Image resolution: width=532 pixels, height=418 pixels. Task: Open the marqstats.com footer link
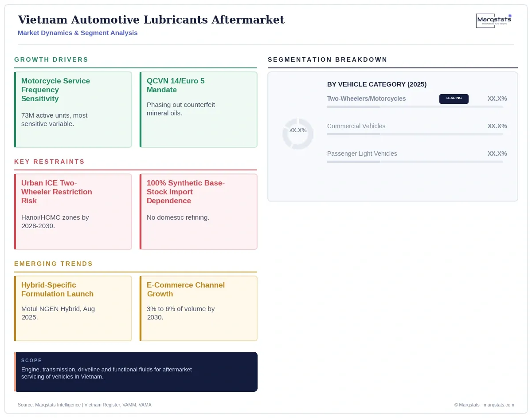pos(499,405)
